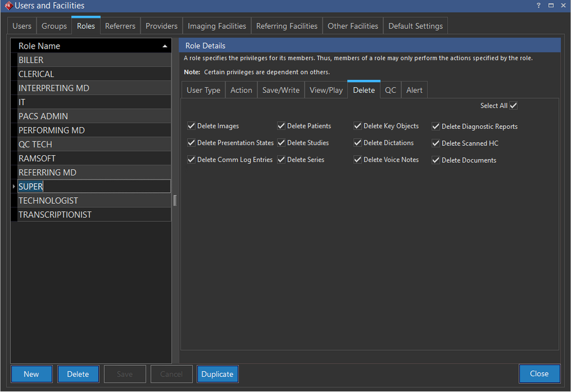Screen dimensions: 571x392
Task: Sort by Role Name column header
Action: (x=39, y=46)
